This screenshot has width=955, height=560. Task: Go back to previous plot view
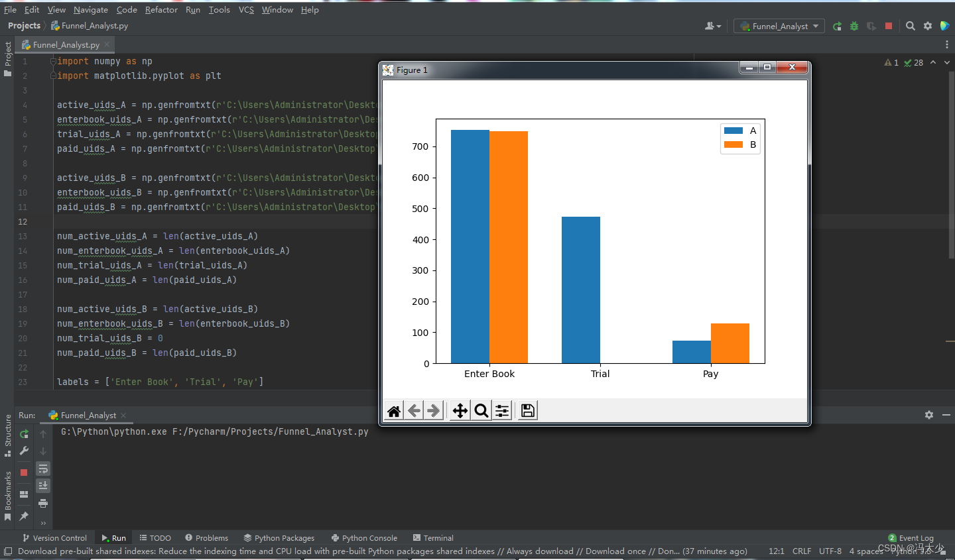(x=414, y=411)
